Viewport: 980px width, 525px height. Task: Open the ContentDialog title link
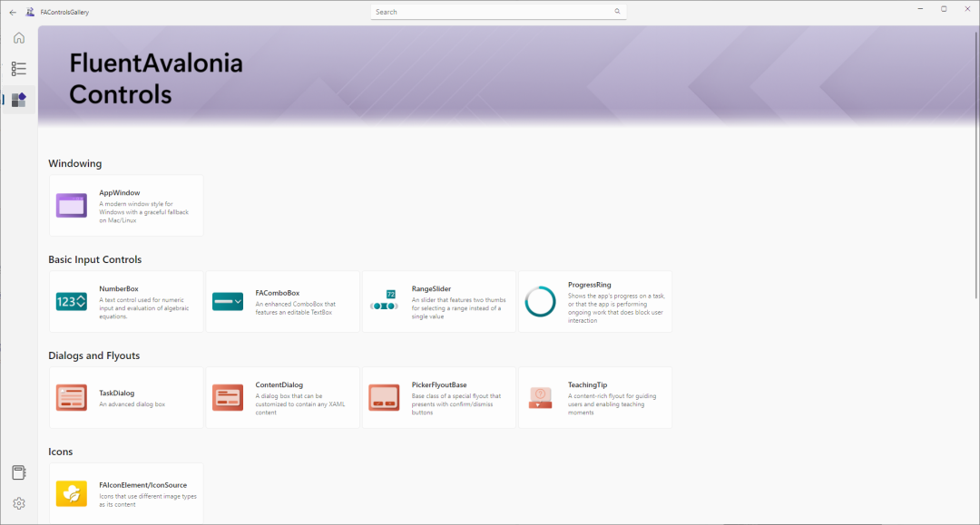point(279,385)
